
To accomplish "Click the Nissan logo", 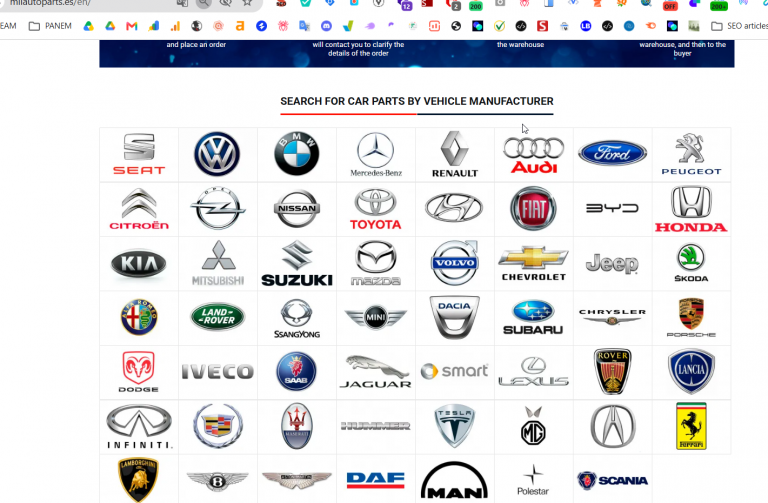I will pyautogui.click(x=297, y=209).
